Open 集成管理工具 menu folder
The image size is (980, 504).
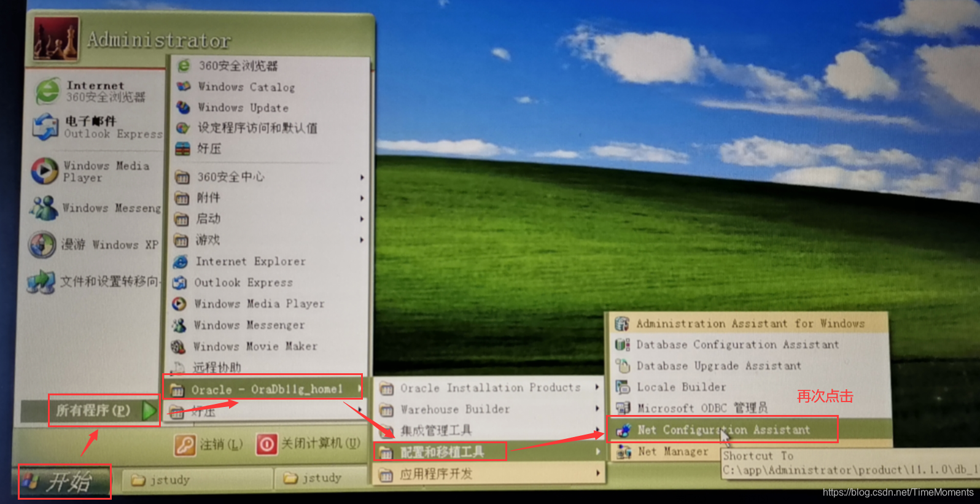489,430
